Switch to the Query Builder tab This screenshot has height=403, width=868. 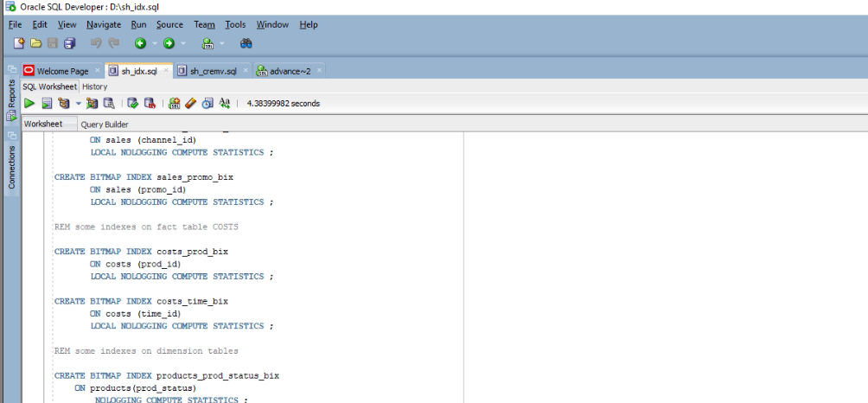tap(105, 124)
